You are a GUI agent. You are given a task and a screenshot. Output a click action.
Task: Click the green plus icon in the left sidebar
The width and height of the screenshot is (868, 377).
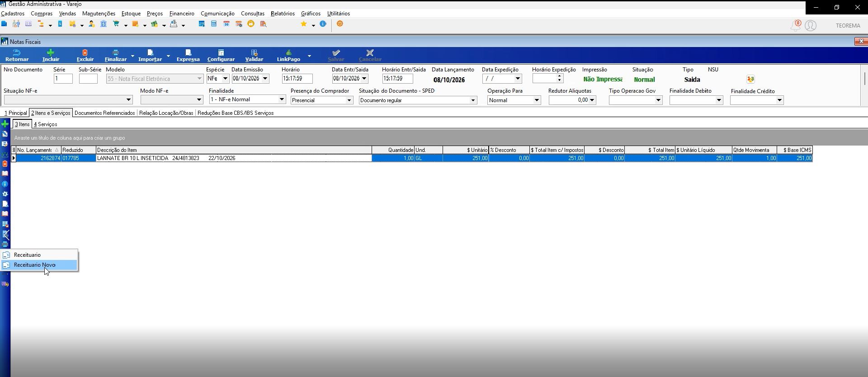[5, 124]
